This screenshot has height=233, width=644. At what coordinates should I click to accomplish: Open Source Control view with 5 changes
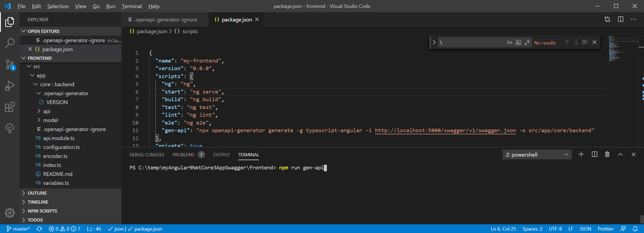[10, 65]
